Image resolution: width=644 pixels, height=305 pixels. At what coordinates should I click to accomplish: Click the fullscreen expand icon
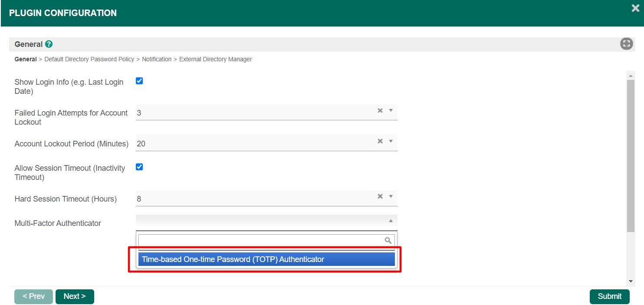(626, 44)
